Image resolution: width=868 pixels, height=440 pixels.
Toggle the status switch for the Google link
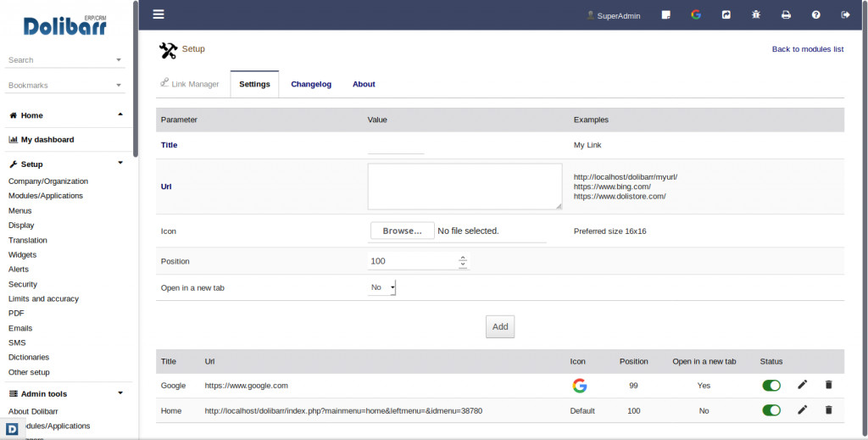[x=771, y=386]
